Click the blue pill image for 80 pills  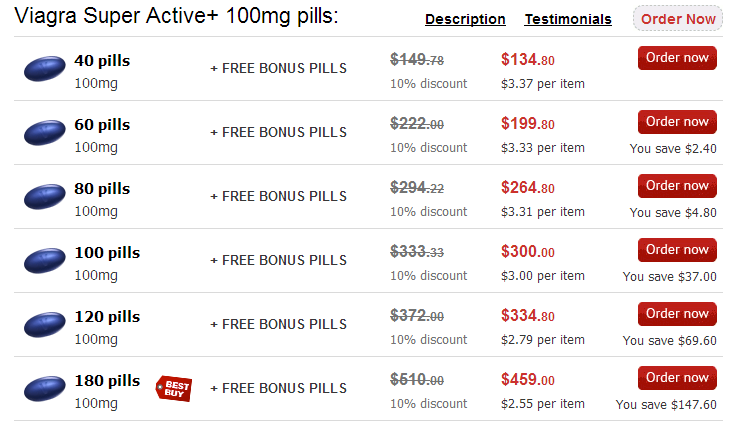coord(45,197)
